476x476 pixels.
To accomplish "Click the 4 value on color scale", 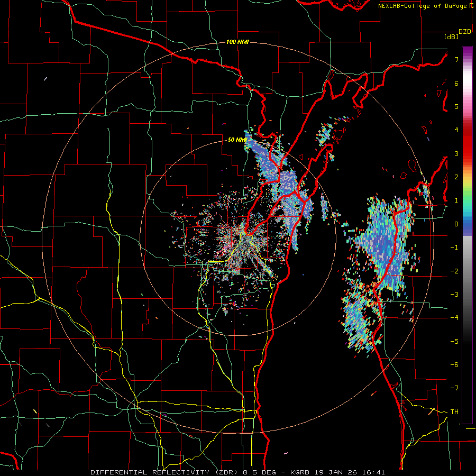I will [456, 130].
